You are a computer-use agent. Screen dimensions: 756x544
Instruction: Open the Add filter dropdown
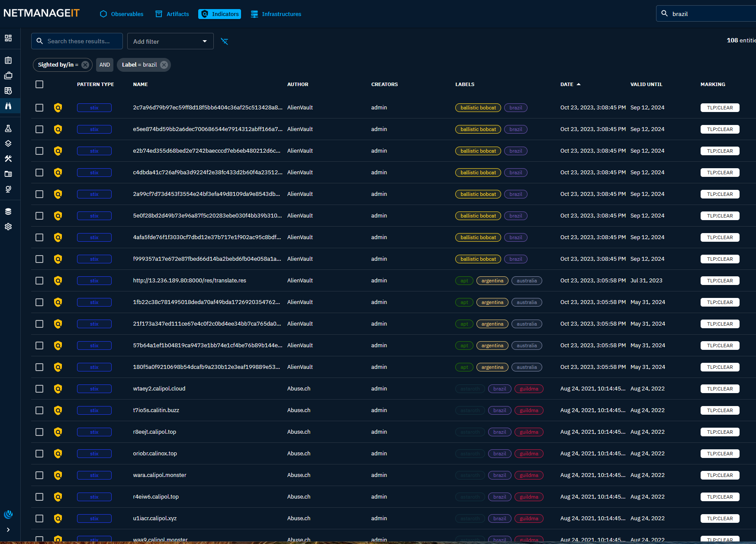[170, 42]
